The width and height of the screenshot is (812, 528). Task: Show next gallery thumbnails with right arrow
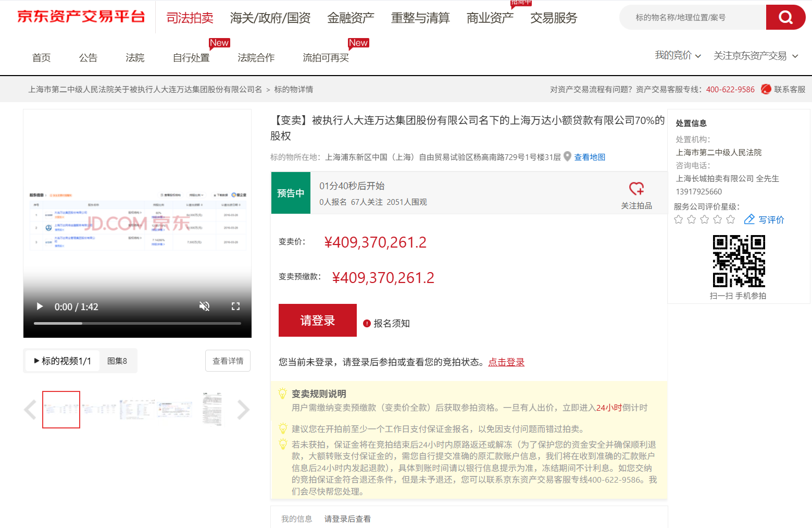[243, 410]
